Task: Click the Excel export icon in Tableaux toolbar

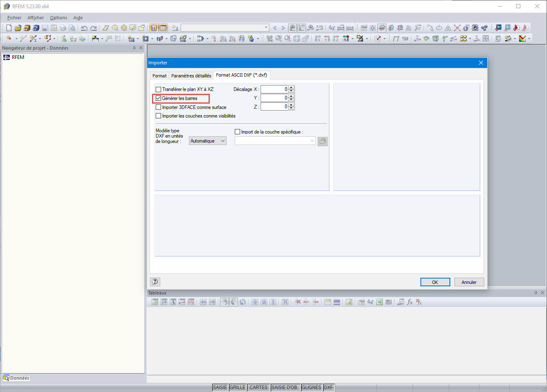Action: [379, 302]
